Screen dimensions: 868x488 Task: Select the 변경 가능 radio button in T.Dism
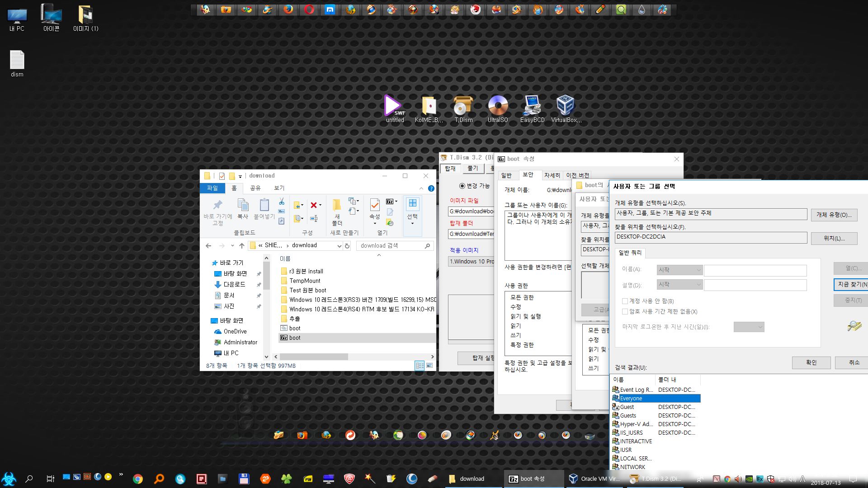tap(462, 186)
